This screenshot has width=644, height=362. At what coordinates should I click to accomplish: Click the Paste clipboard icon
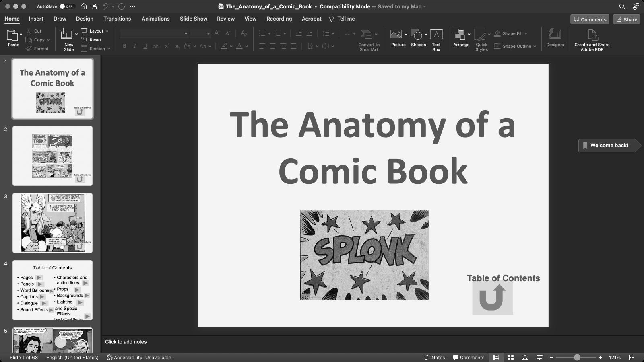coord(12,35)
